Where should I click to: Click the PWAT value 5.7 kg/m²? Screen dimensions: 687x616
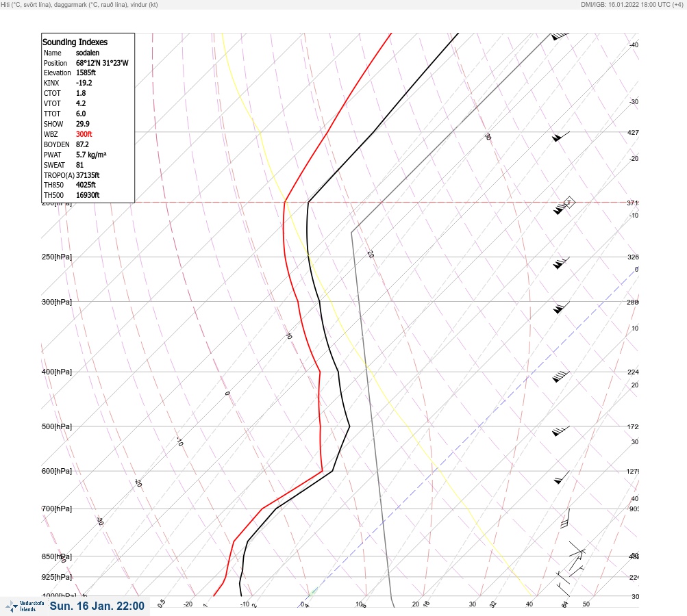click(91, 155)
